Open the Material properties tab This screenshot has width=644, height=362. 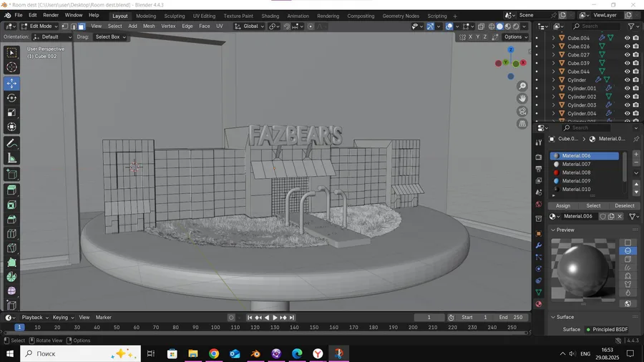click(538, 304)
